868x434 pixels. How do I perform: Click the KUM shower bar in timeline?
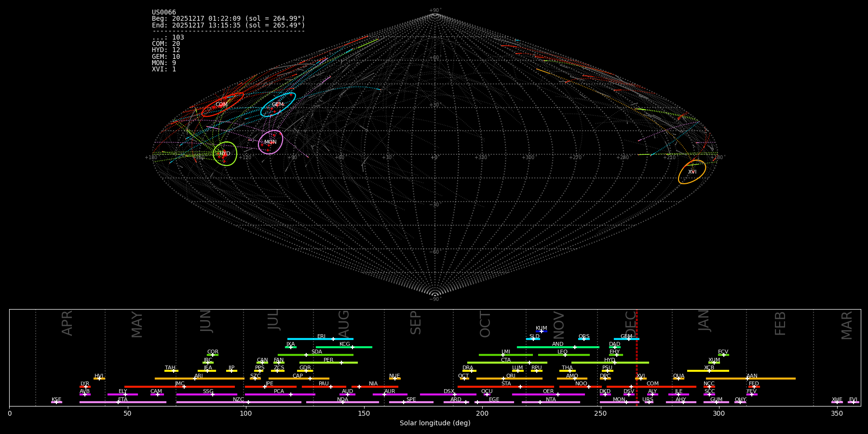click(x=542, y=331)
